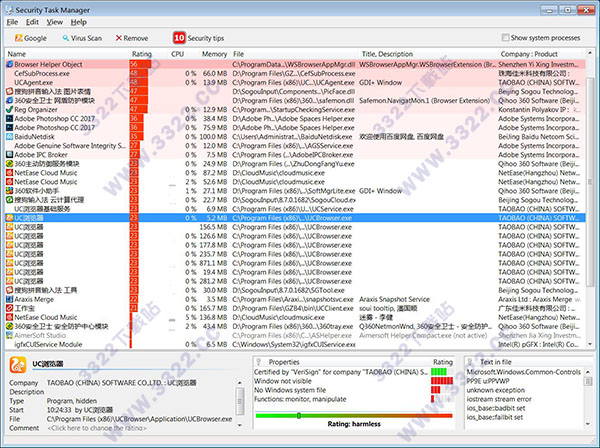The width and height of the screenshot is (600, 448).
Task: Click the Araxis Merge process icon
Action: point(10,299)
